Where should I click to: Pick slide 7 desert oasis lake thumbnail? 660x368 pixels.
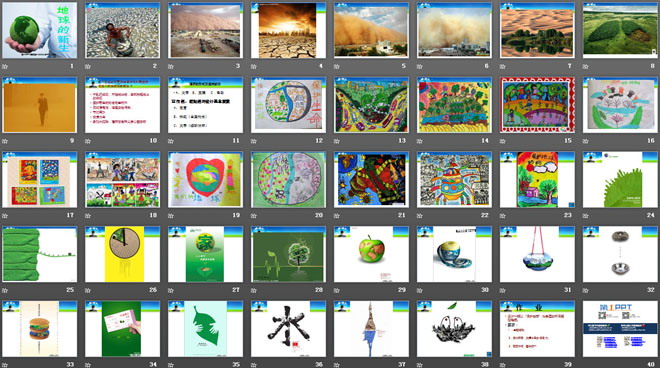click(537, 30)
